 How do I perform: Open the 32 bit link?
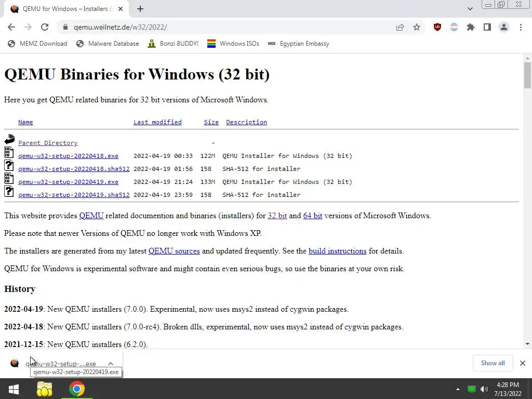click(277, 216)
